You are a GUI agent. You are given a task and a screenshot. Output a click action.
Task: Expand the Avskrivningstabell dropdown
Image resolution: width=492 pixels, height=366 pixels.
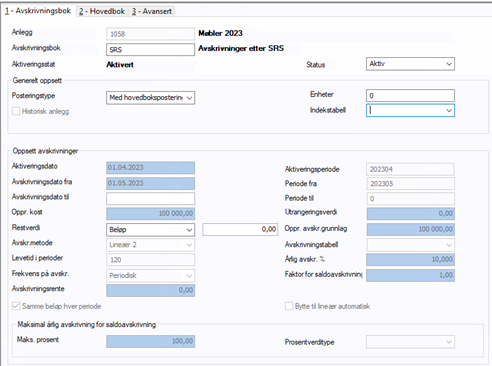[410, 245]
